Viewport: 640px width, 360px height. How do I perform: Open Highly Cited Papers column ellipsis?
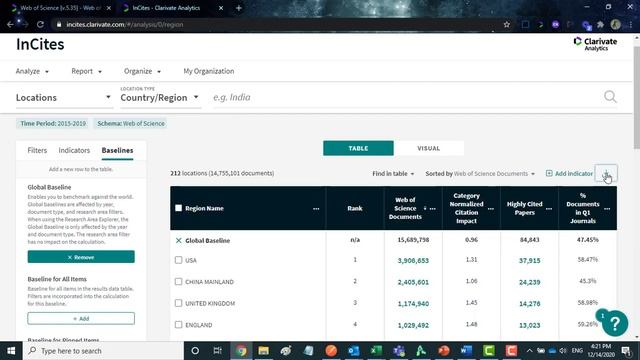coord(549,209)
